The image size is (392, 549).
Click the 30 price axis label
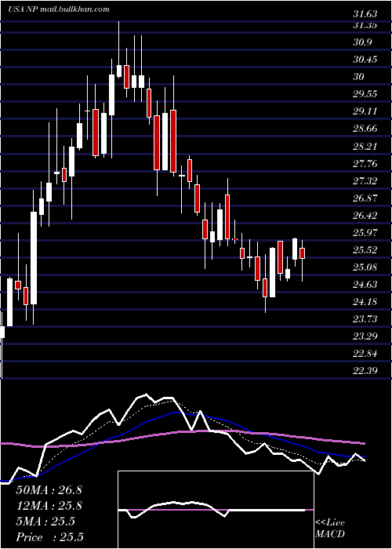[359, 77]
